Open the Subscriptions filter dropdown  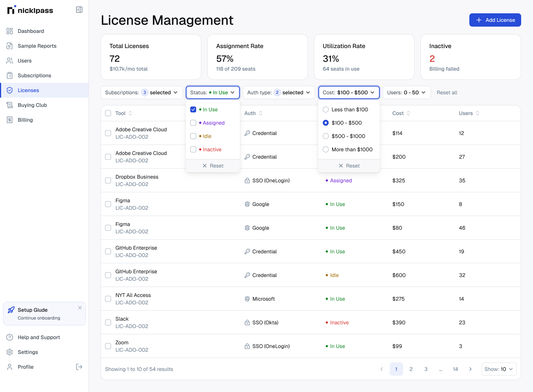tap(141, 92)
